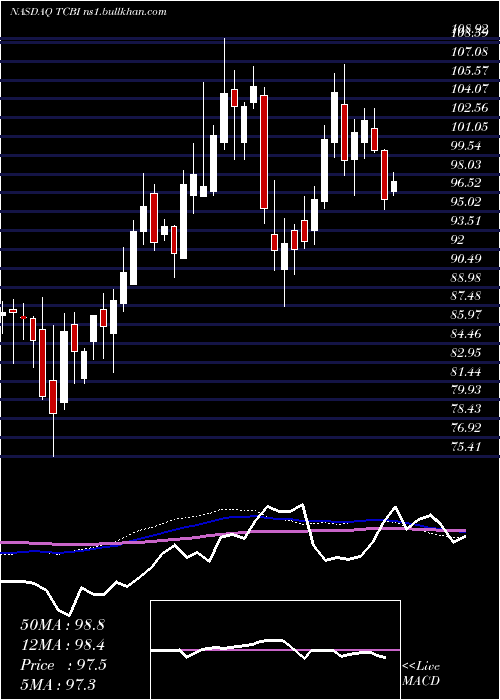Click the NASDAQ TCBI ticker title
The width and height of the screenshot is (500, 700).
pyautogui.click(x=88, y=12)
